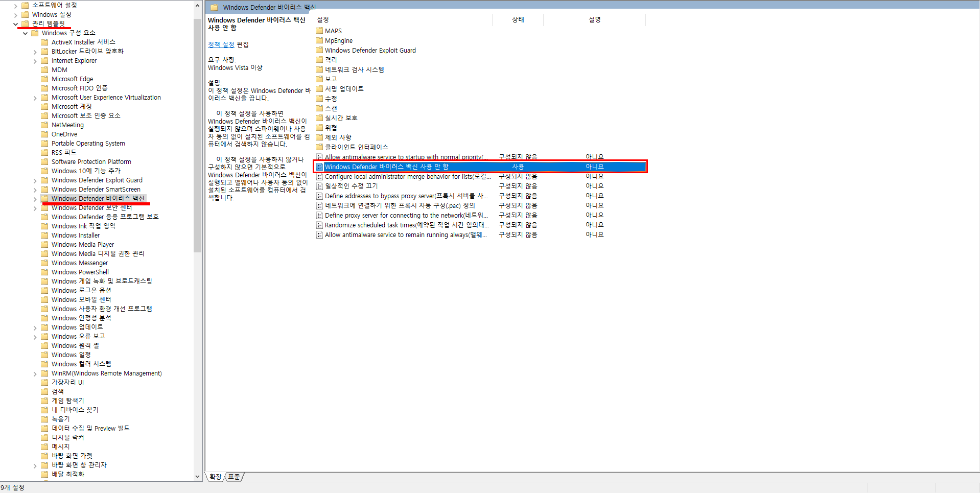The image size is (980, 493).
Task: Select Windows PowerShell folder in tree
Action: pos(80,272)
